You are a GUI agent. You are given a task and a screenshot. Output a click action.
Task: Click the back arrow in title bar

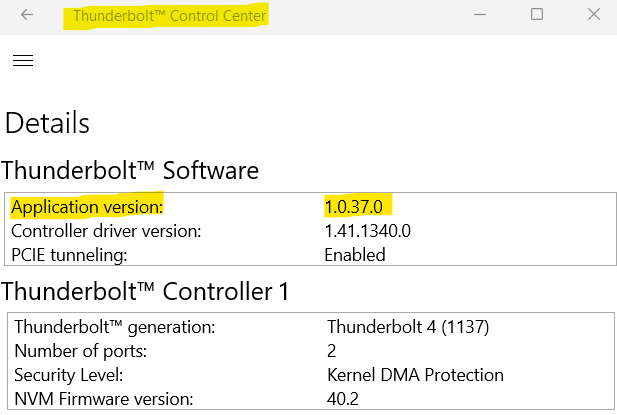point(27,15)
